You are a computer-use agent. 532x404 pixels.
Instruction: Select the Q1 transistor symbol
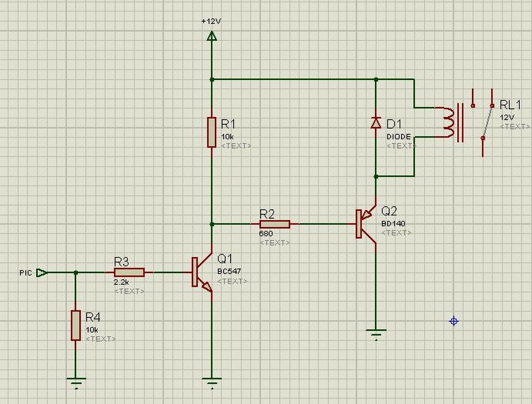coord(202,273)
